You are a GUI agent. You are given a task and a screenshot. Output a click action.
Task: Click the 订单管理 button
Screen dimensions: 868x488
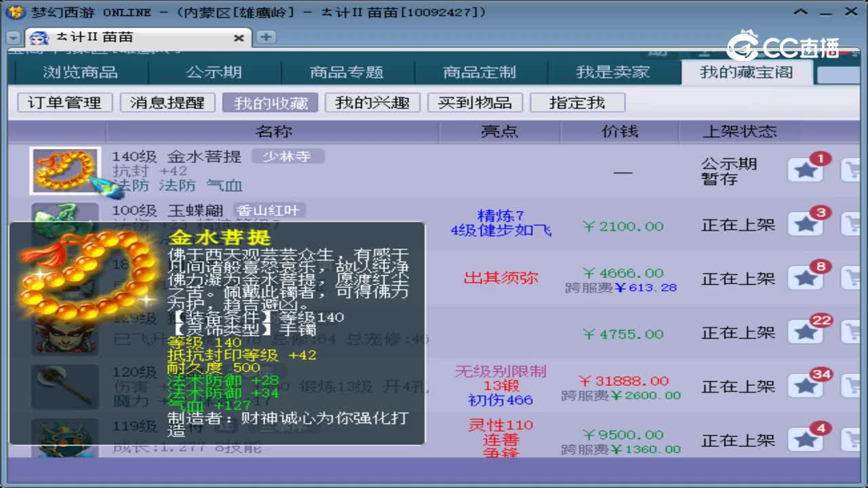(64, 102)
